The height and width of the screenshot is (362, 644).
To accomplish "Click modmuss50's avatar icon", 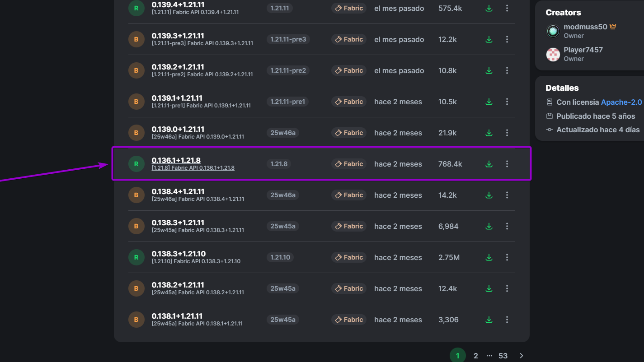I will 553,31.
